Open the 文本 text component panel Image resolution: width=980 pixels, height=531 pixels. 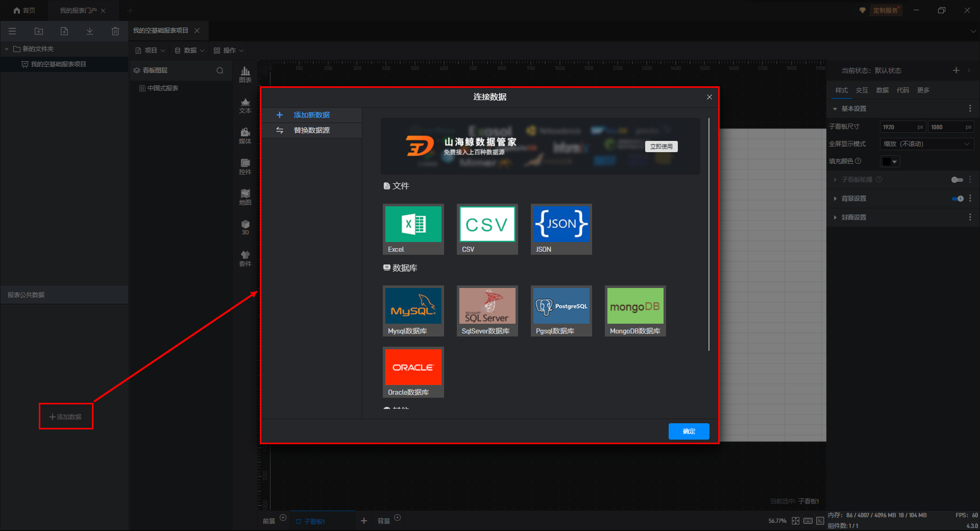coord(246,106)
